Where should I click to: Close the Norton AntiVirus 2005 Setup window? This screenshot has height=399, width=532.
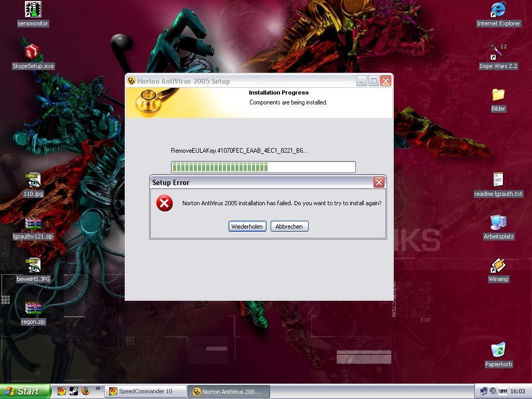point(385,81)
